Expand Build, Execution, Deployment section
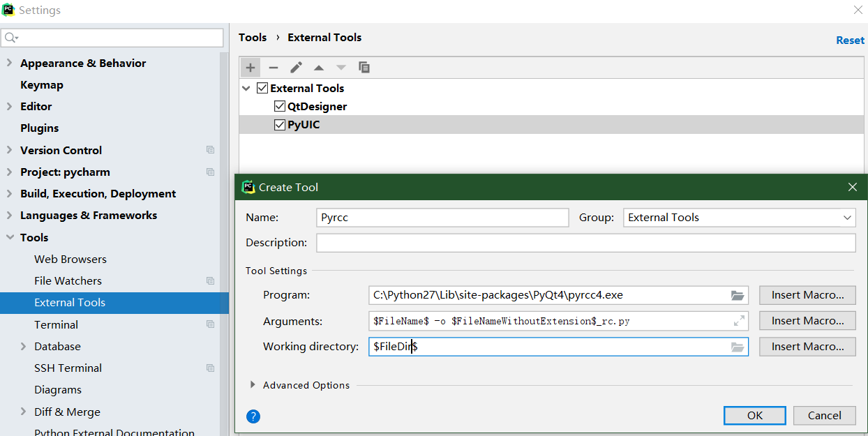868x436 pixels. point(9,193)
